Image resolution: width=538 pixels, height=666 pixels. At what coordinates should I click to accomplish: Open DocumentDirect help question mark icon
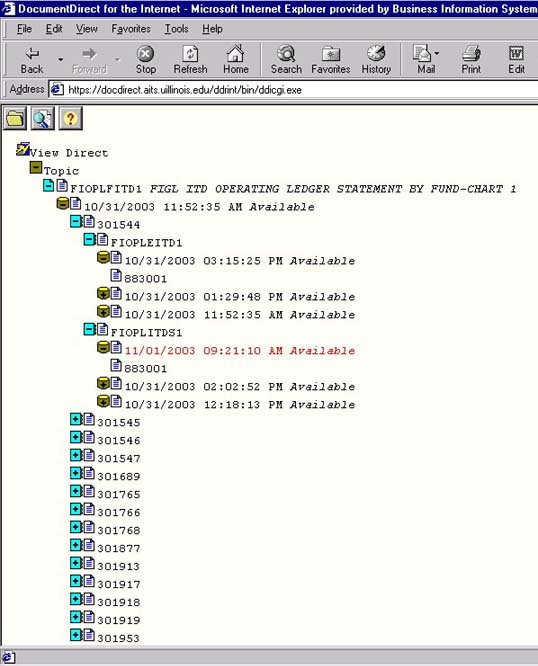[x=70, y=119]
